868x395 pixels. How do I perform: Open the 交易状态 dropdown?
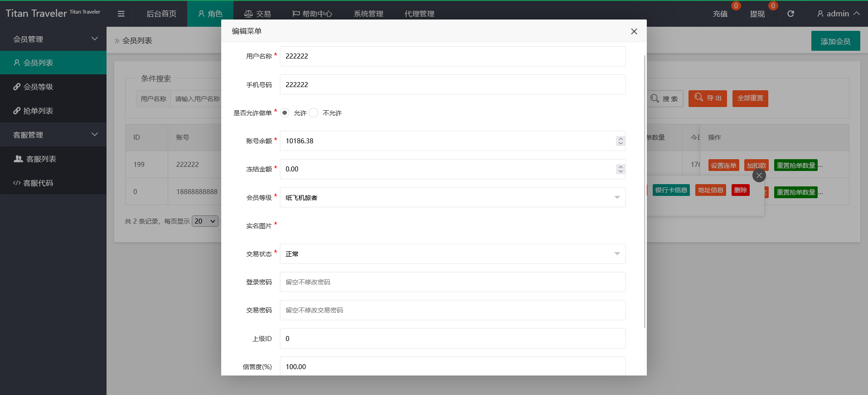452,254
